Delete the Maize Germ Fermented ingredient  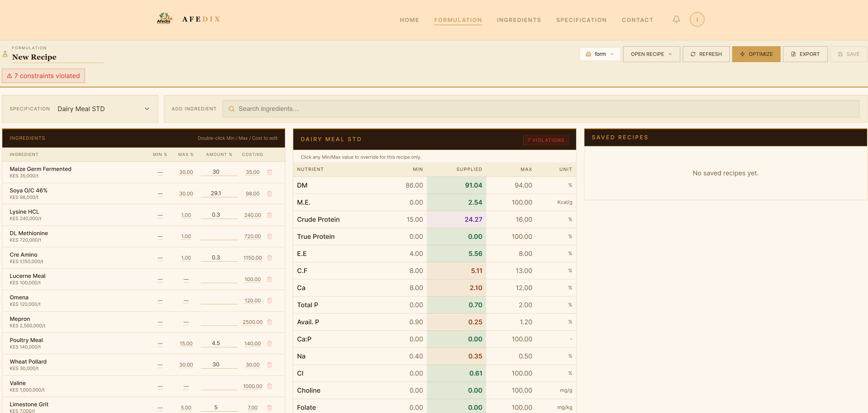pyautogui.click(x=269, y=172)
